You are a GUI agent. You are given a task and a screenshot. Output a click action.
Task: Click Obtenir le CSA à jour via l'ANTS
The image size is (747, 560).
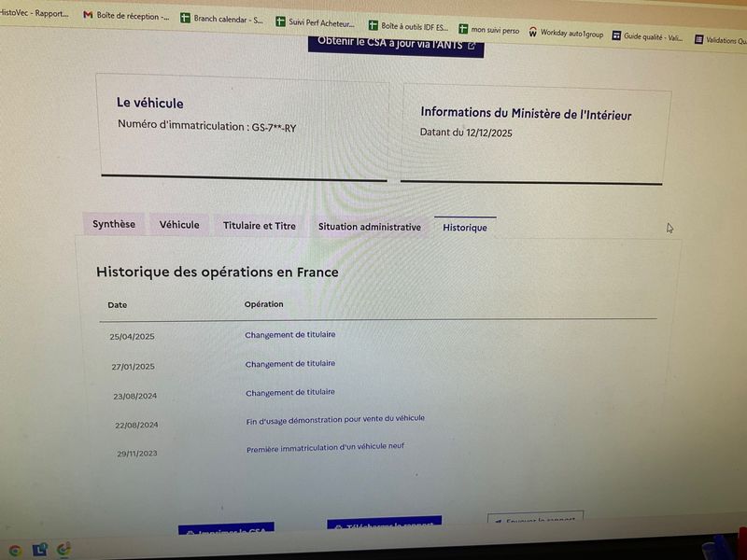pos(396,44)
